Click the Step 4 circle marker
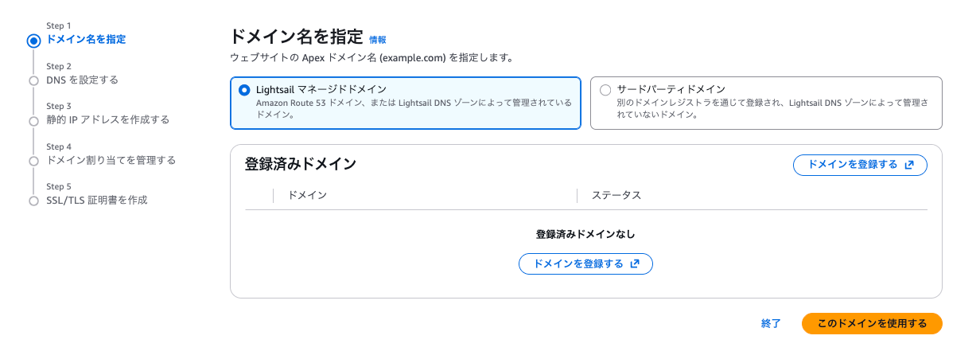 (x=33, y=161)
